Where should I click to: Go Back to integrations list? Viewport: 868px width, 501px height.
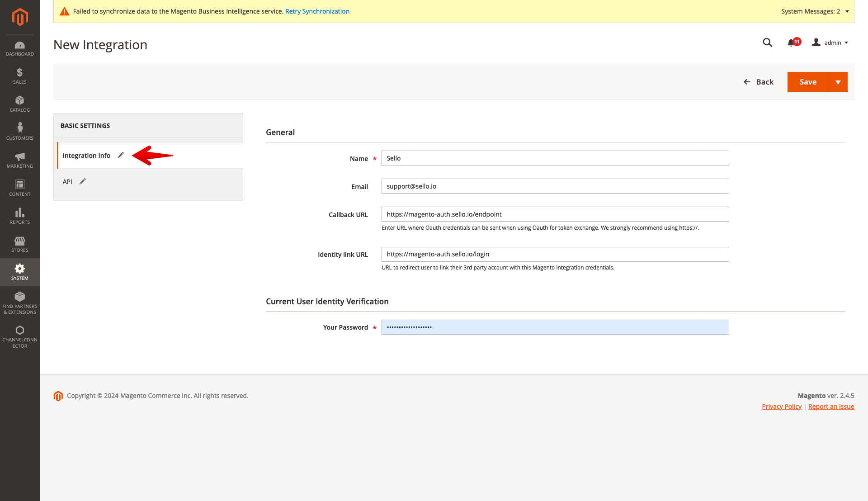pyautogui.click(x=759, y=82)
